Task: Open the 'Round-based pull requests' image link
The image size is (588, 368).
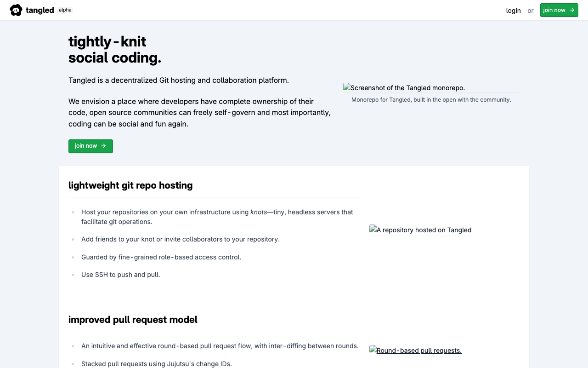Action: (418, 350)
